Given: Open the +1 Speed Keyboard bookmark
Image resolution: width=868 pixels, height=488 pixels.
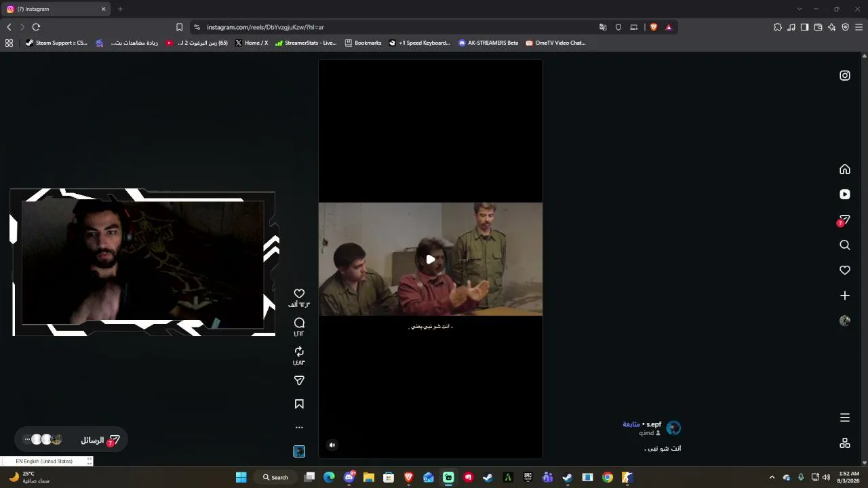Looking at the screenshot, I should [x=419, y=43].
